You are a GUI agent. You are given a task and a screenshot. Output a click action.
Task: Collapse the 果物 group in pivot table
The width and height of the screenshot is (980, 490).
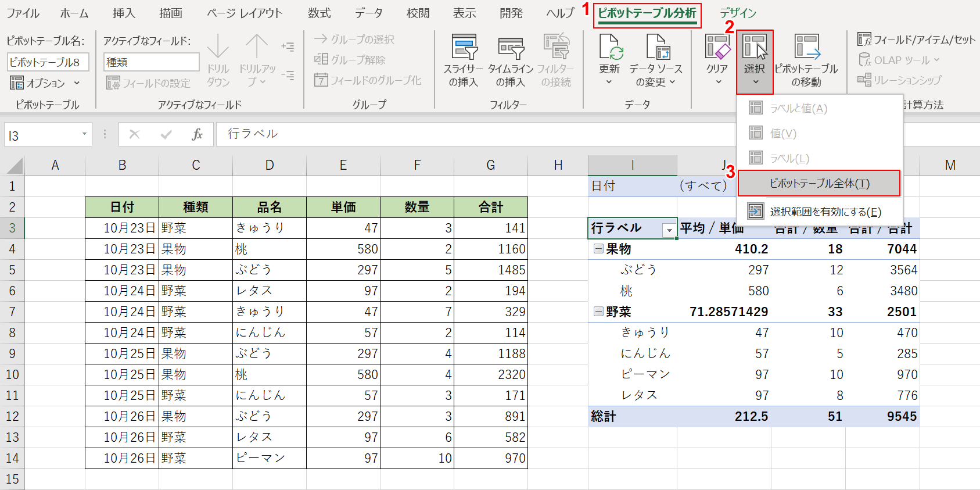coord(598,249)
